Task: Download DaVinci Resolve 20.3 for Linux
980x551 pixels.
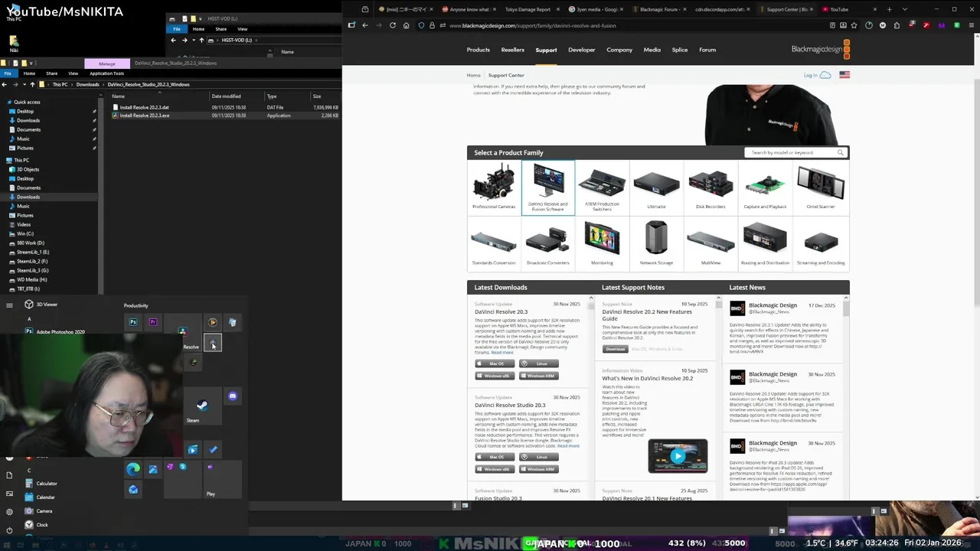Action: point(539,364)
